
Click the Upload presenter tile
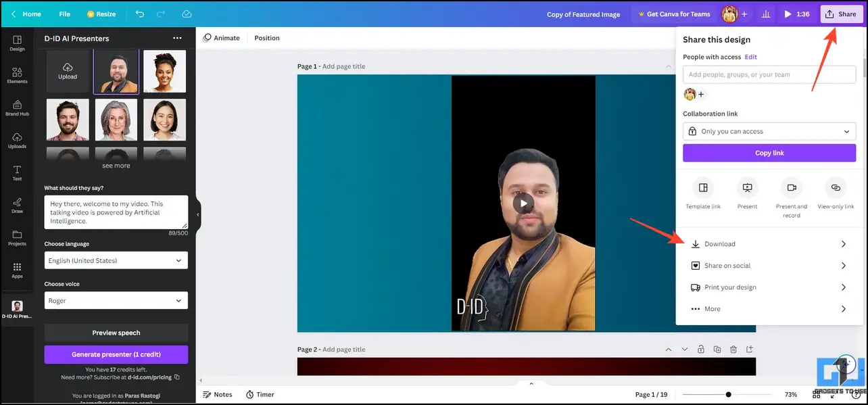(68, 71)
